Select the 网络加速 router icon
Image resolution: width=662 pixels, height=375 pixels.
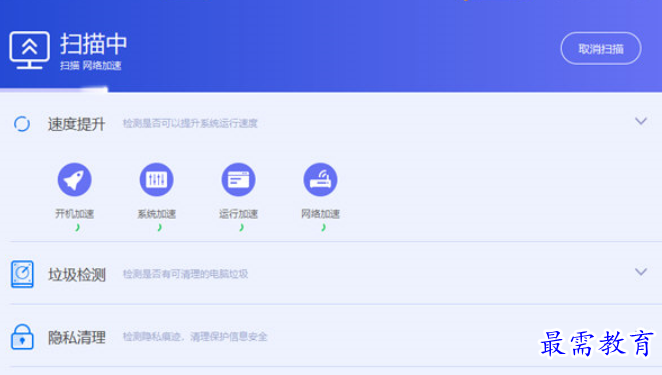click(320, 179)
